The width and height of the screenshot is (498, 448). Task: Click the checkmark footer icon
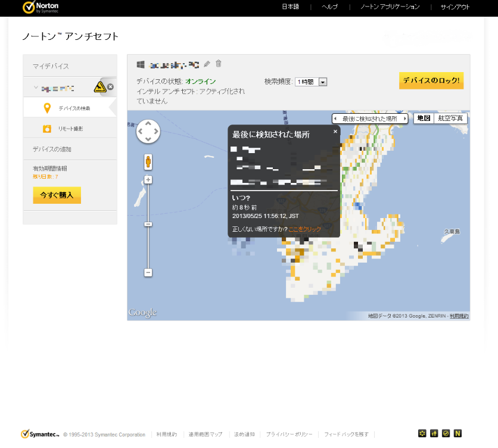446,433
